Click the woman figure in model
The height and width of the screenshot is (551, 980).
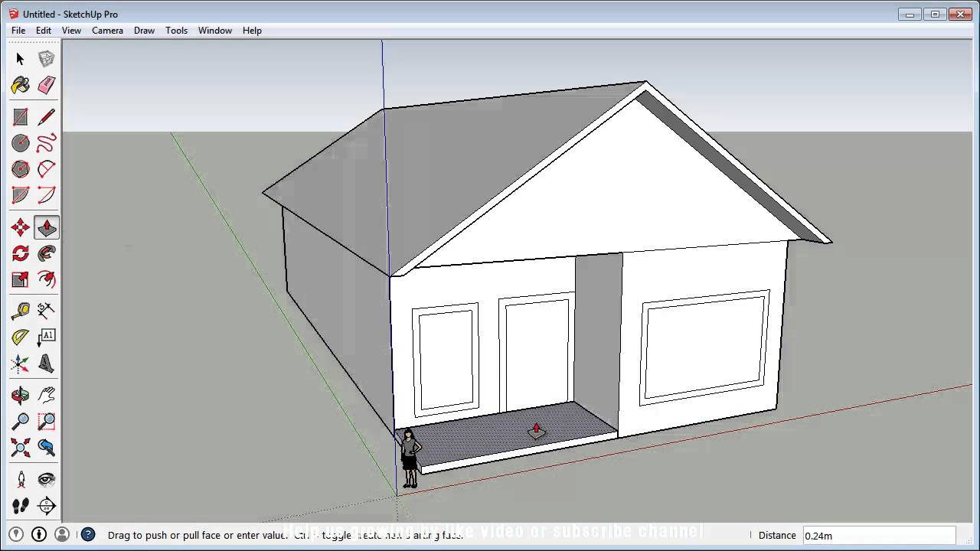(410, 458)
